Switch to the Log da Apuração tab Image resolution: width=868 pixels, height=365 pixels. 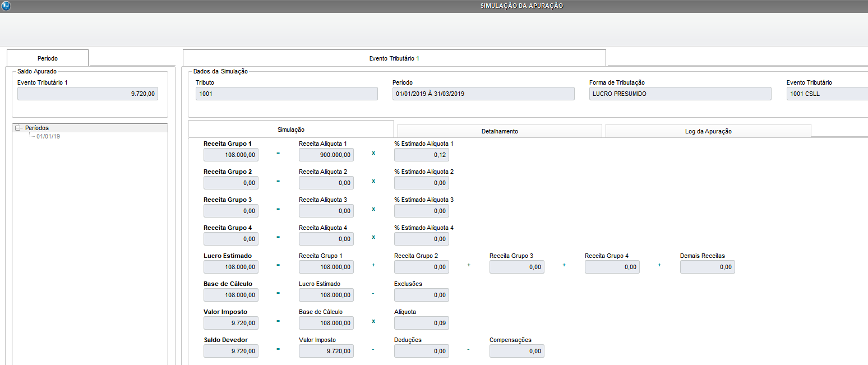[708, 131]
